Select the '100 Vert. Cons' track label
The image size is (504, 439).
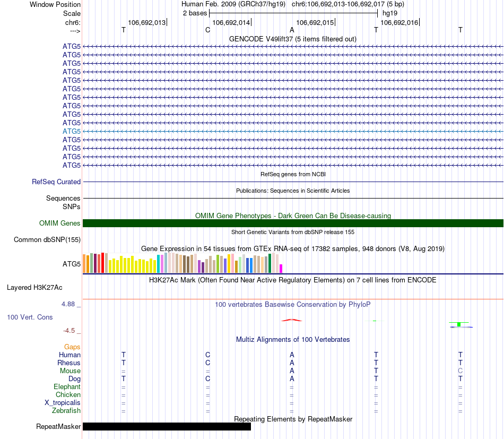30,317
